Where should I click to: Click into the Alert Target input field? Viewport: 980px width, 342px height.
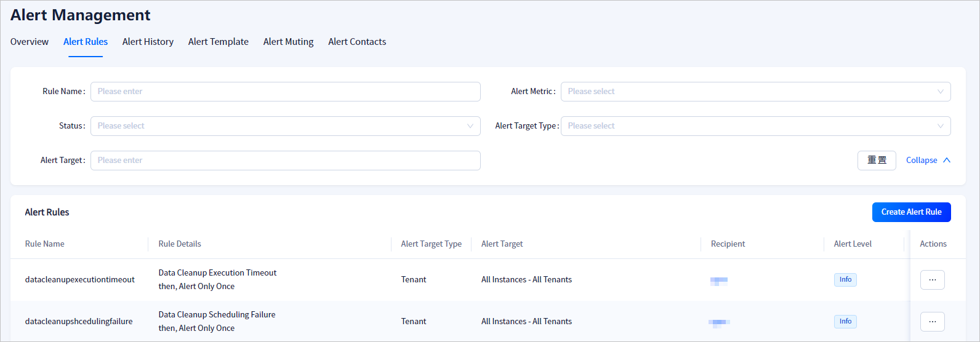click(x=285, y=161)
